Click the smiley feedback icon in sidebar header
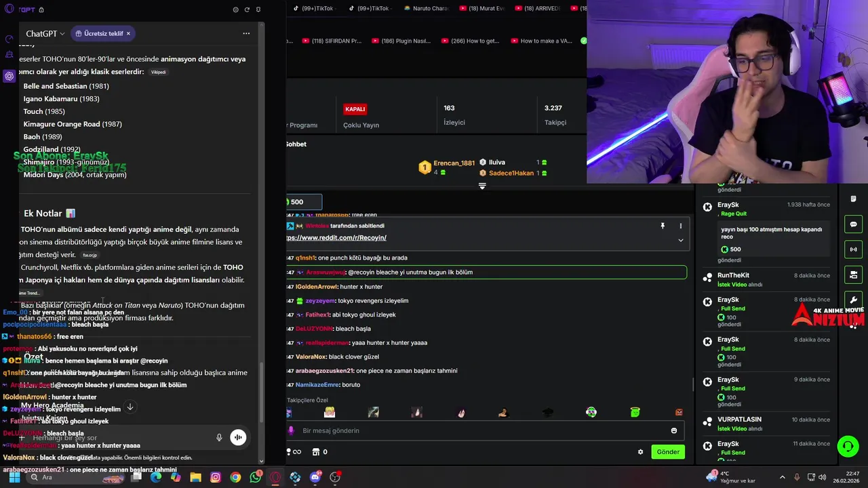Screen dimensions: 868x488 [x=235, y=9]
